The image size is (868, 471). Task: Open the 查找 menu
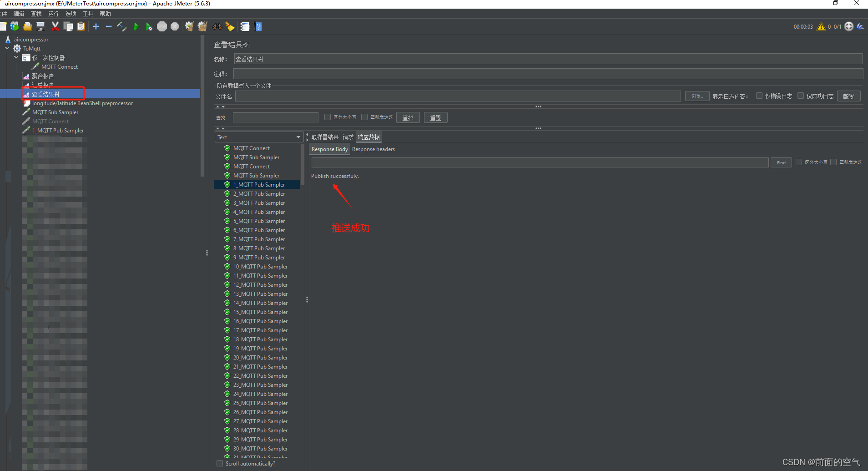coord(36,14)
